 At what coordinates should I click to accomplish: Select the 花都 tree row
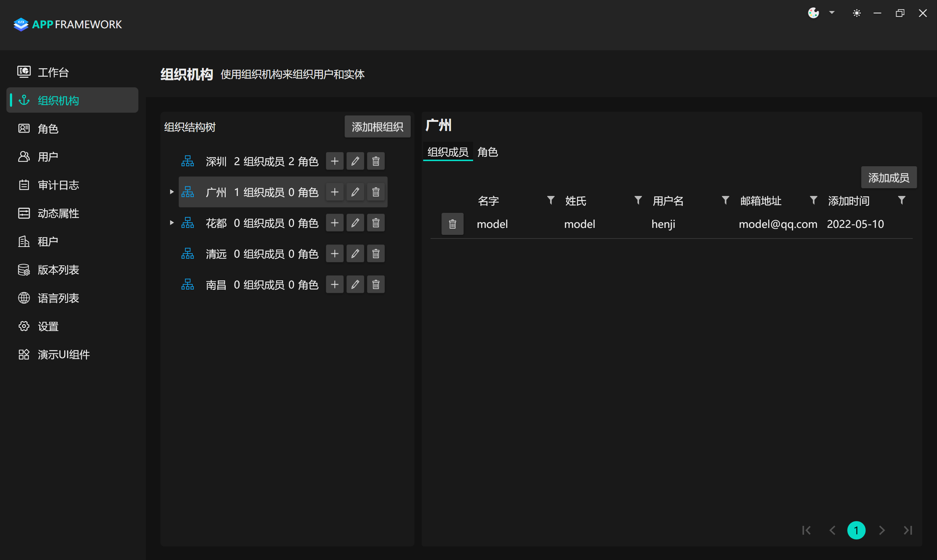[x=283, y=223]
